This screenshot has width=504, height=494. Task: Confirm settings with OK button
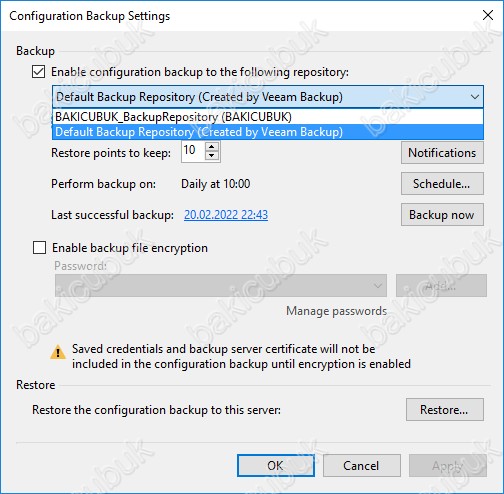pos(276,466)
